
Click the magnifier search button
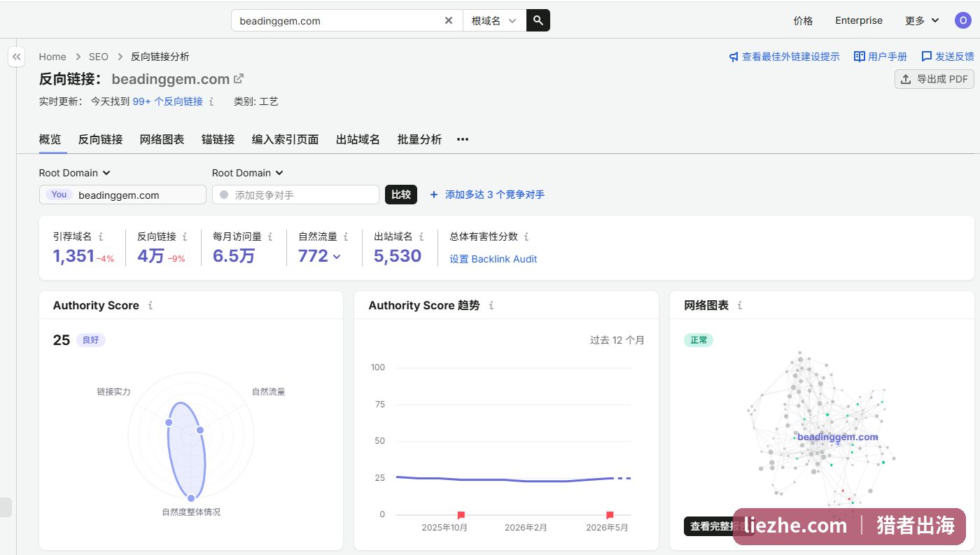click(x=538, y=20)
